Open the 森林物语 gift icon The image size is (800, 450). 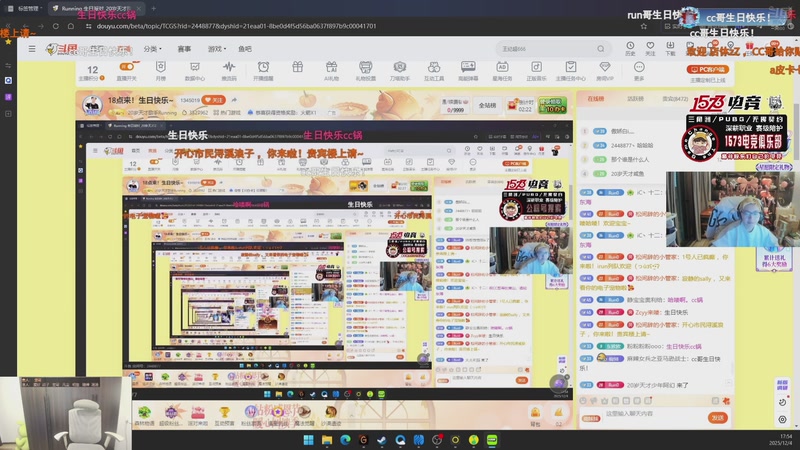point(144,415)
